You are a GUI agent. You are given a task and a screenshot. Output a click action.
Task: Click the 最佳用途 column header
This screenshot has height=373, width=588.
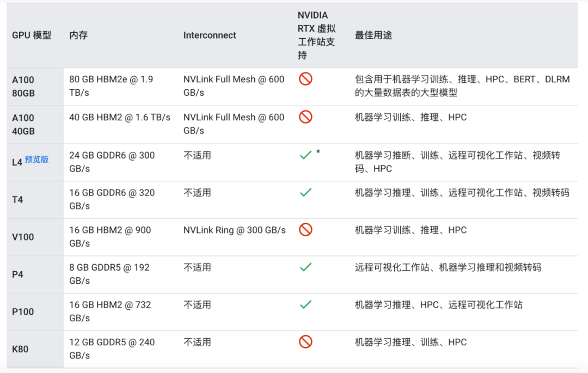(x=373, y=35)
